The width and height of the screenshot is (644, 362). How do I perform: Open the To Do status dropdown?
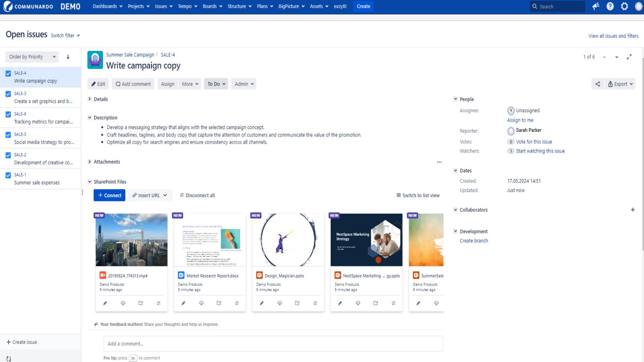click(216, 84)
